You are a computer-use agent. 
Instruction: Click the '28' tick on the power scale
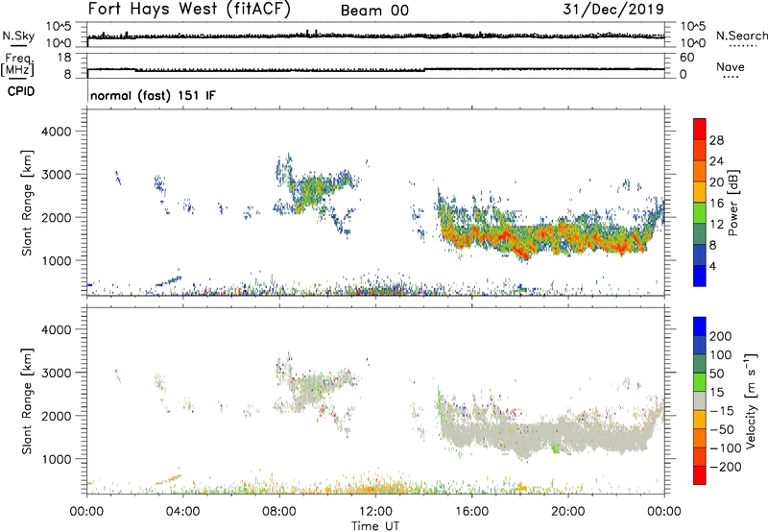716,140
